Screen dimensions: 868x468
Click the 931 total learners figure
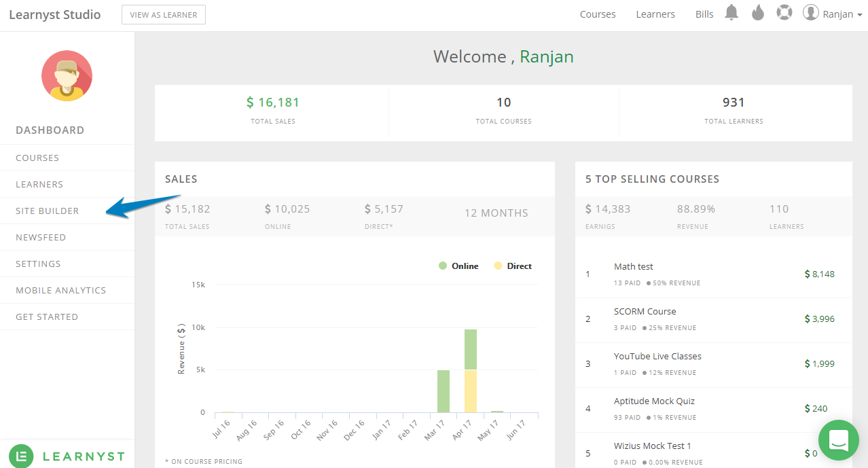click(734, 103)
